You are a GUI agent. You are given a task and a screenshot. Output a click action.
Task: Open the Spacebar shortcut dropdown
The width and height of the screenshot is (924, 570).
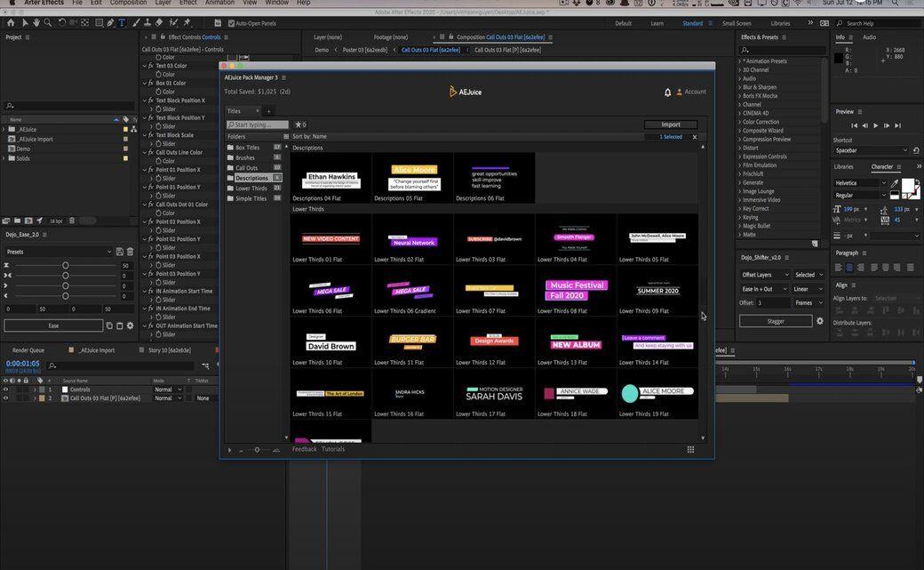871,150
